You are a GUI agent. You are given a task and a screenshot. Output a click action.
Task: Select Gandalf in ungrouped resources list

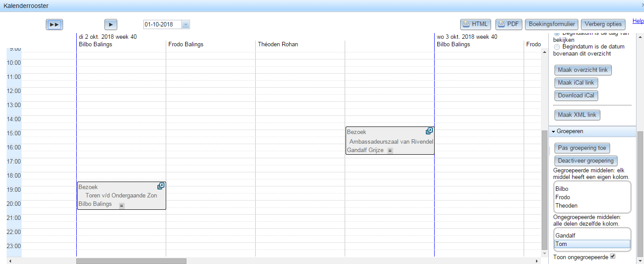click(x=592, y=235)
